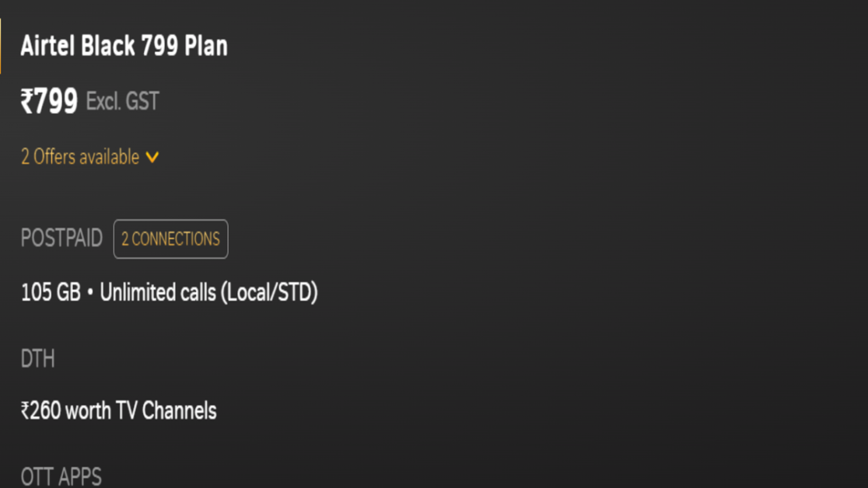Select the Airtel Black 799 Plan title
This screenshot has width=868, height=488.
point(124,46)
